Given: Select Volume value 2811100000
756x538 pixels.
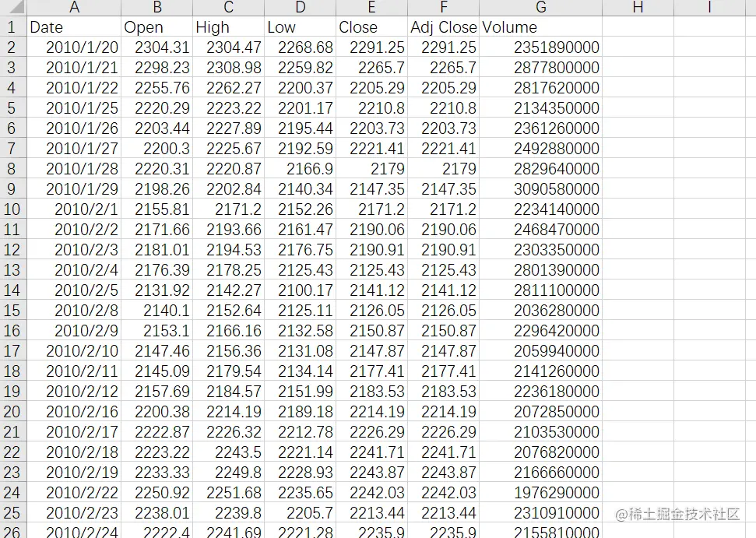Looking at the screenshot, I should tap(541, 290).
